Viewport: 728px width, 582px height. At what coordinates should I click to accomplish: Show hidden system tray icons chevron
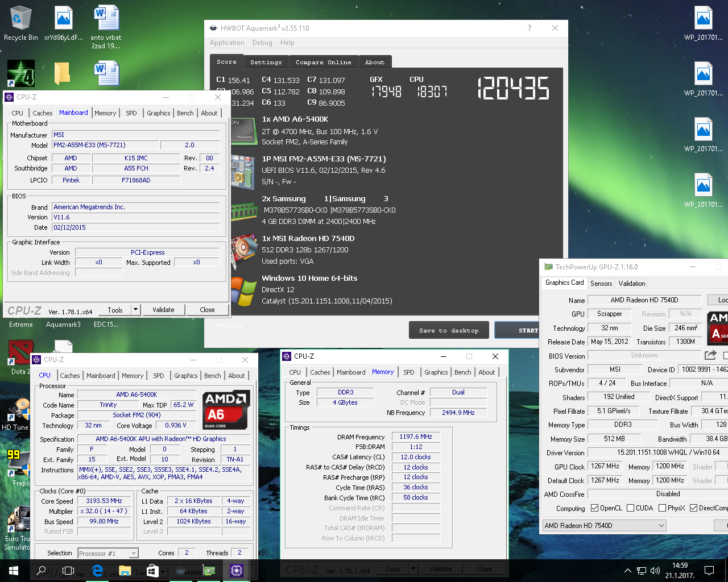[x=627, y=571]
